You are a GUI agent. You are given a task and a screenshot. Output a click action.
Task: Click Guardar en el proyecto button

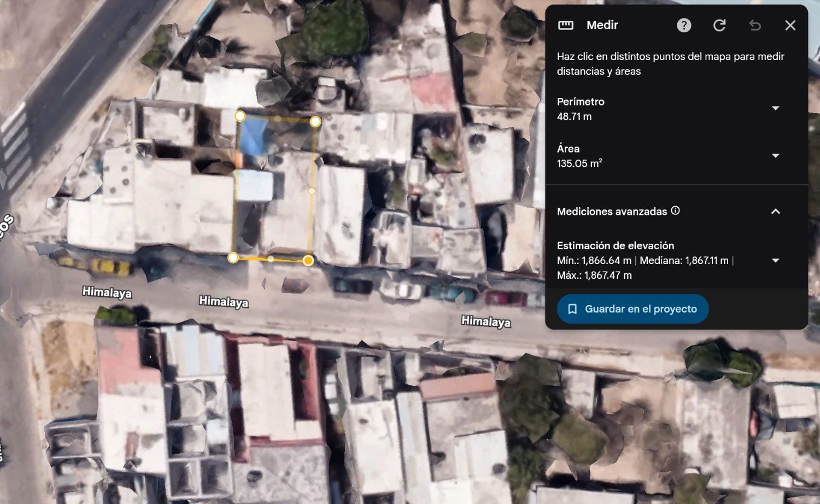pyautogui.click(x=633, y=309)
